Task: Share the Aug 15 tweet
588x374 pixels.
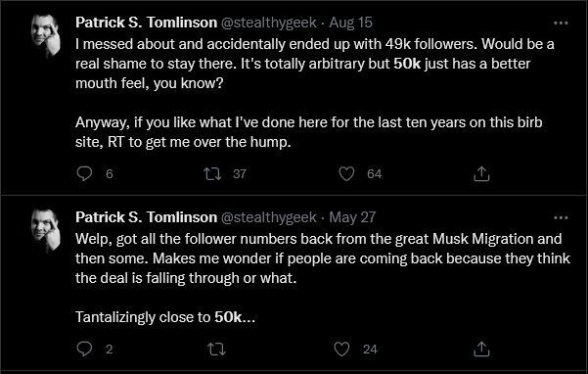Action: pyautogui.click(x=481, y=173)
